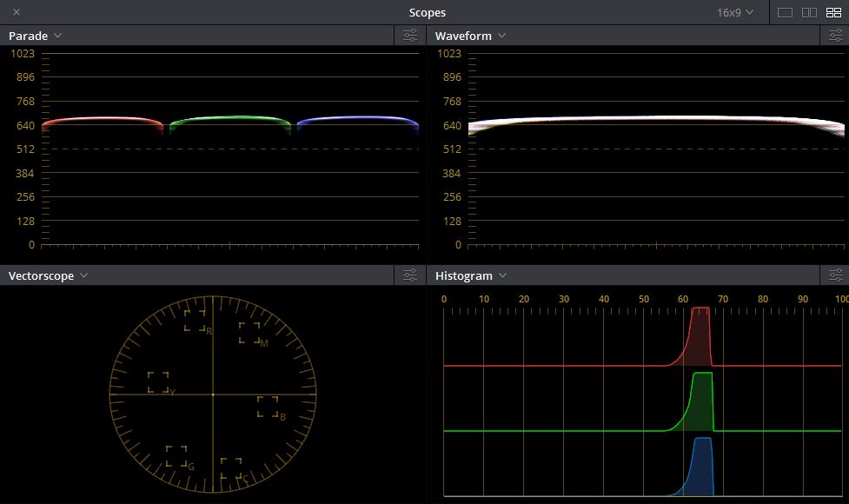The width and height of the screenshot is (849, 504).
Task: Click the red histogram peak
Action: [x=700, y=335]
